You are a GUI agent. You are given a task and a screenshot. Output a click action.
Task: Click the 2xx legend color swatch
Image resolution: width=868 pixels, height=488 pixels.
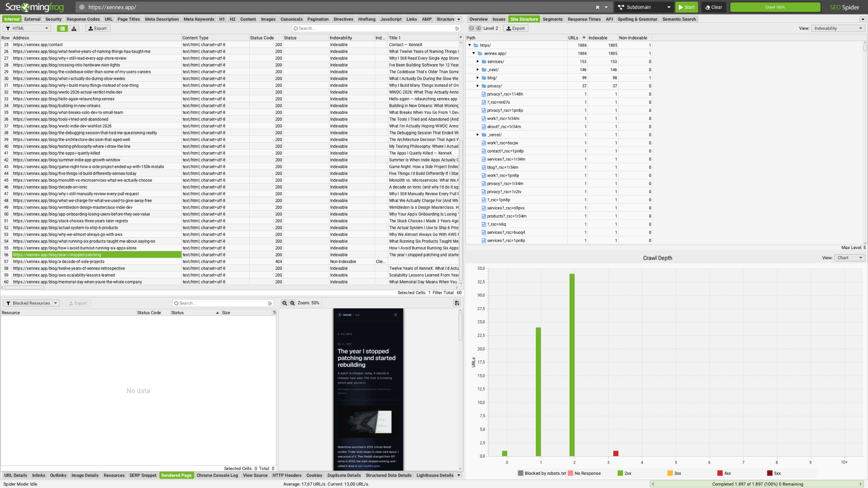[x=620, y=473]
